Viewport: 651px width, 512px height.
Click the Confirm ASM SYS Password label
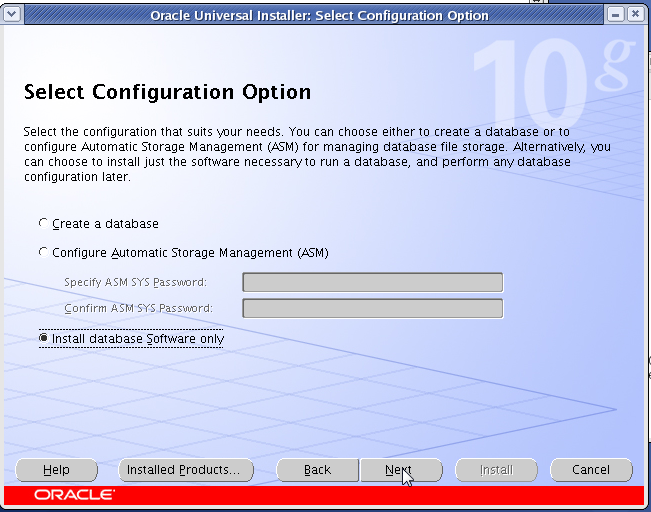[138, 308]
